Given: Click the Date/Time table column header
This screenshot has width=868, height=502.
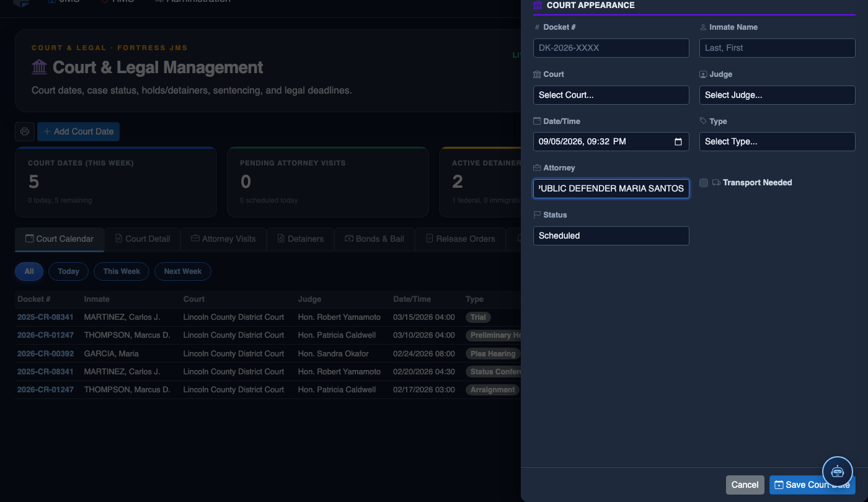Looking at the screenshot, I should click(412, 299).
